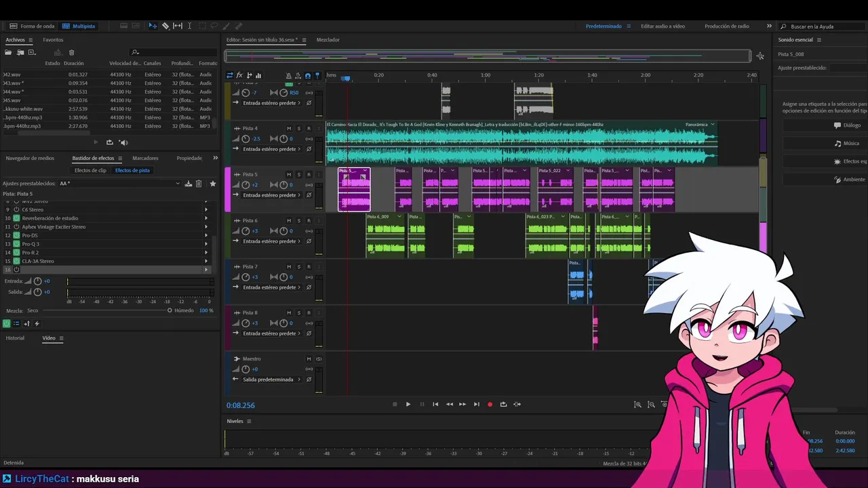Select the Slip tool in the toolbar
The width and height of the screenshot is (868, 488).
pos(178,26)
